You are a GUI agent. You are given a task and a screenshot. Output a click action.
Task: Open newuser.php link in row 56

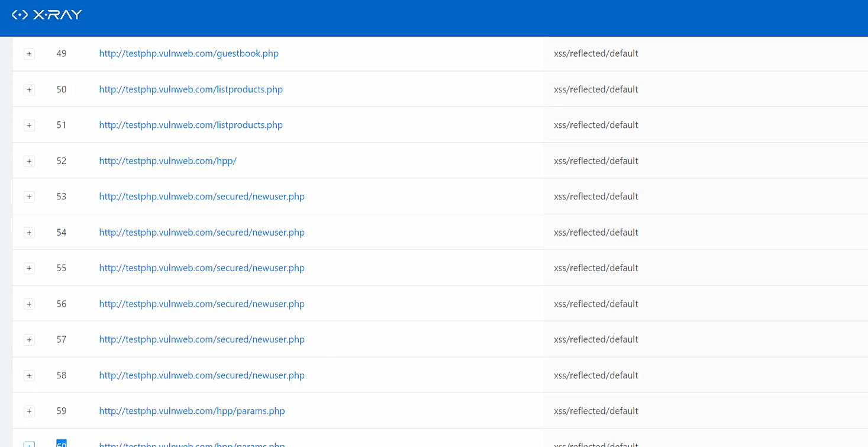point(202,304)
